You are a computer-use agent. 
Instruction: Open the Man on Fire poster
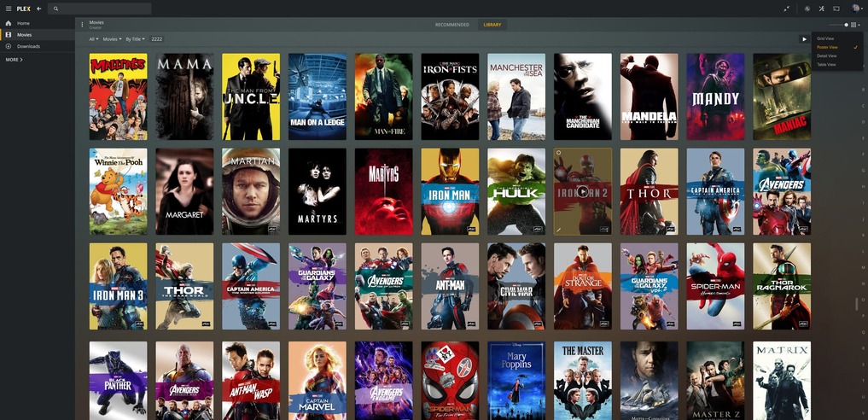pyautogui.click(x=383, y=96)
